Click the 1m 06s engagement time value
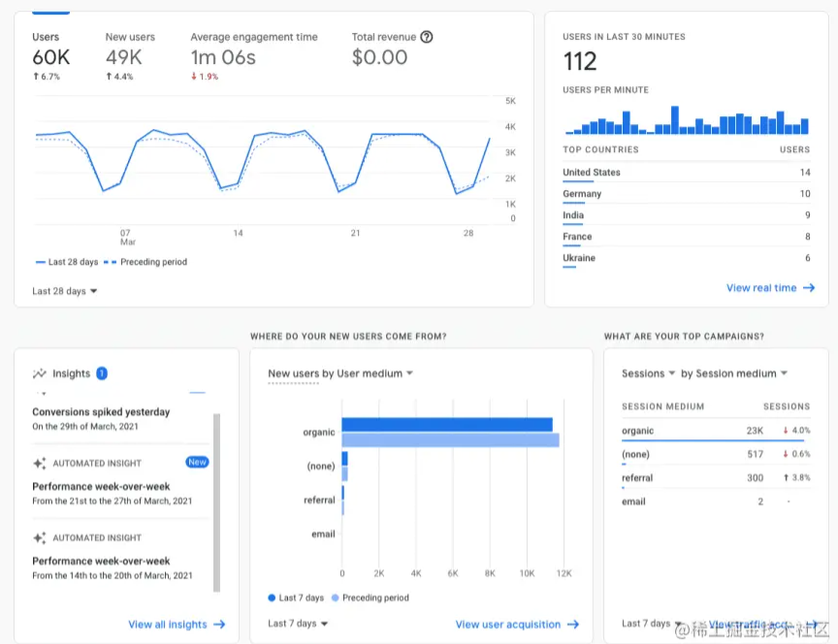 click(x=223, y=57)
